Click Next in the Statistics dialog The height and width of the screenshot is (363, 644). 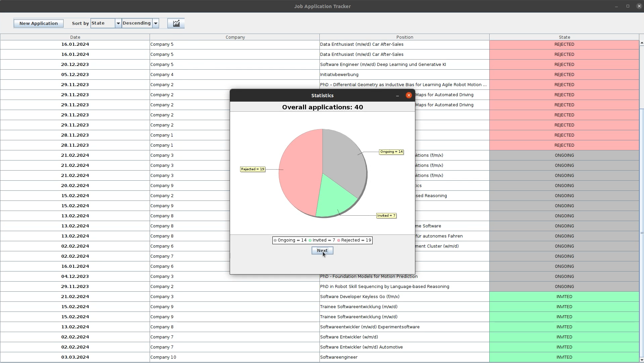coord(322,251)
